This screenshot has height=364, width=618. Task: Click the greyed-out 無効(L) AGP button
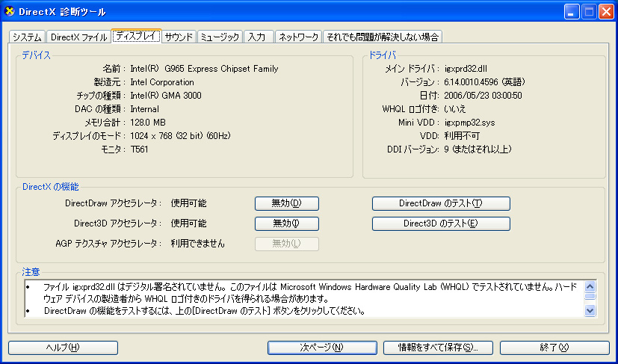point(286,244)
